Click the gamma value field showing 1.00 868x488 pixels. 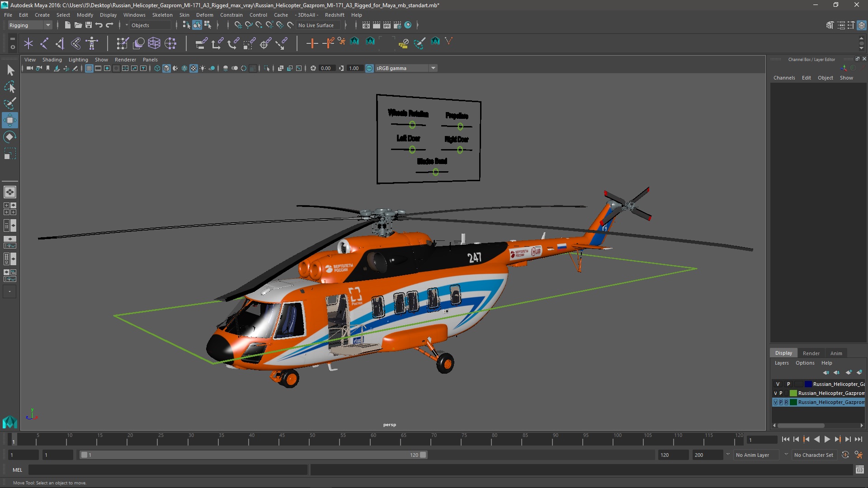point(354,68)
